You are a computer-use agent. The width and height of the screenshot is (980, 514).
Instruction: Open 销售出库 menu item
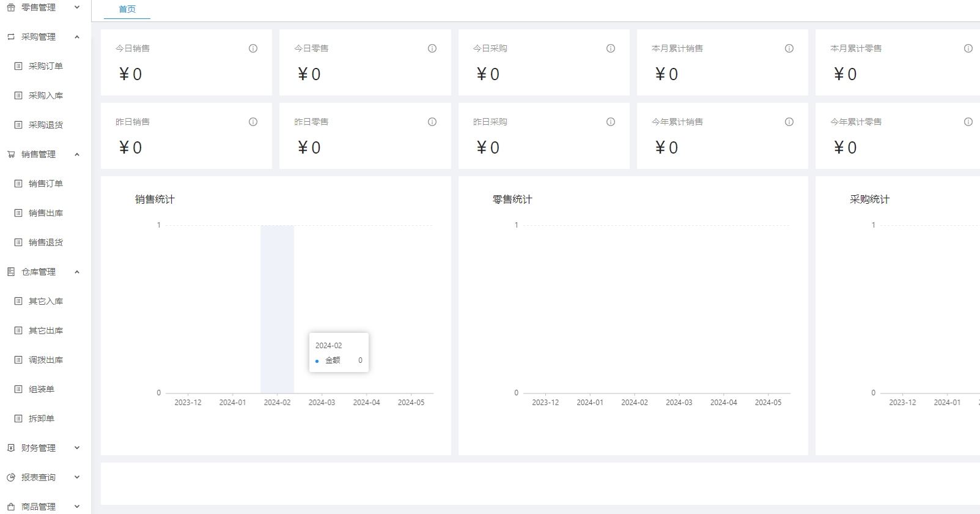coord(46,213)
